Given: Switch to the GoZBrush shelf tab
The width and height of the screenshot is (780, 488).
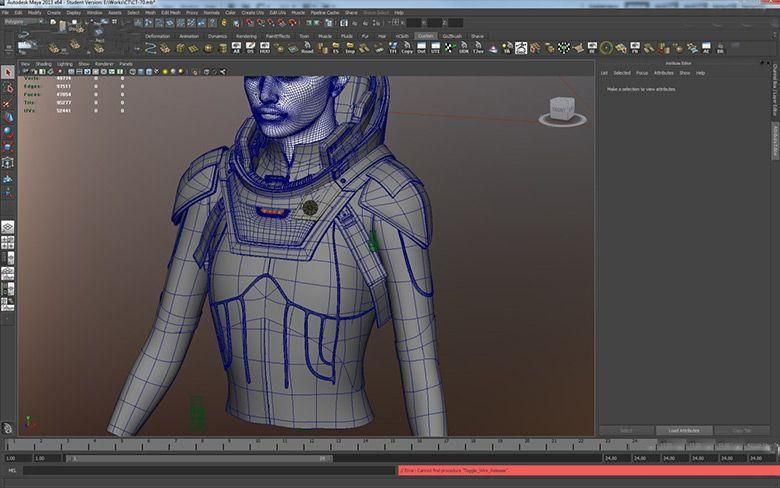Looking at the screenshot, I should point(452,36).
